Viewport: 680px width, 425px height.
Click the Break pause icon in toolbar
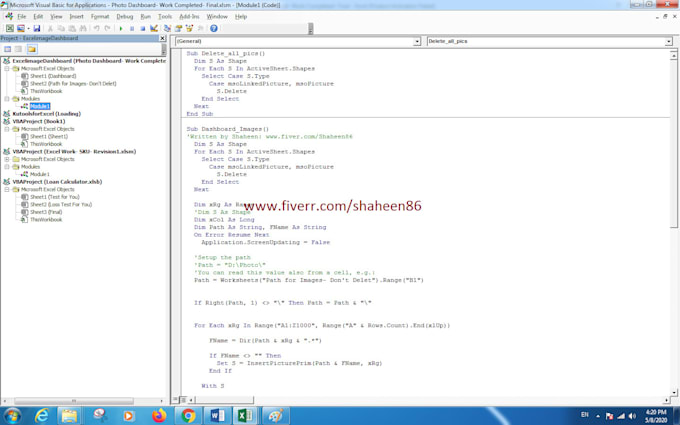(x=132, y=28)
